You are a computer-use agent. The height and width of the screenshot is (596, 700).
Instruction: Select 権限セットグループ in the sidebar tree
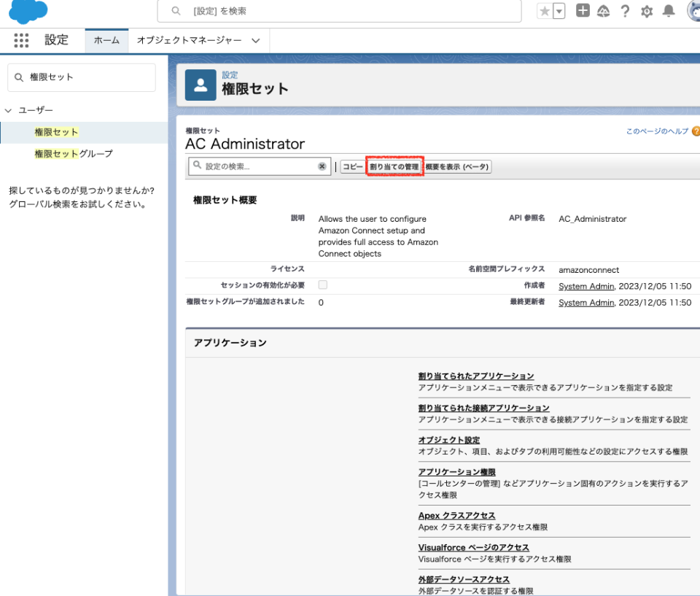pos(74,154)
